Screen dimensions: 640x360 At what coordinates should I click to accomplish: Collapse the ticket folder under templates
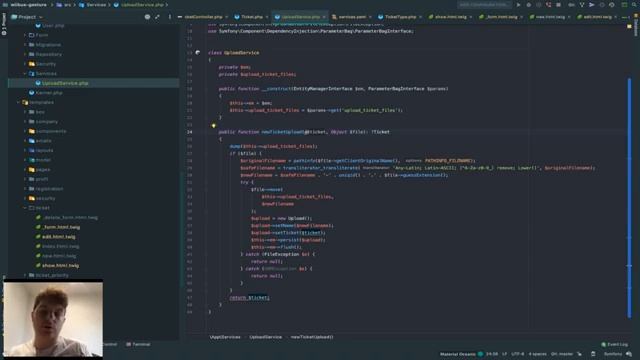tap(25, 208)
